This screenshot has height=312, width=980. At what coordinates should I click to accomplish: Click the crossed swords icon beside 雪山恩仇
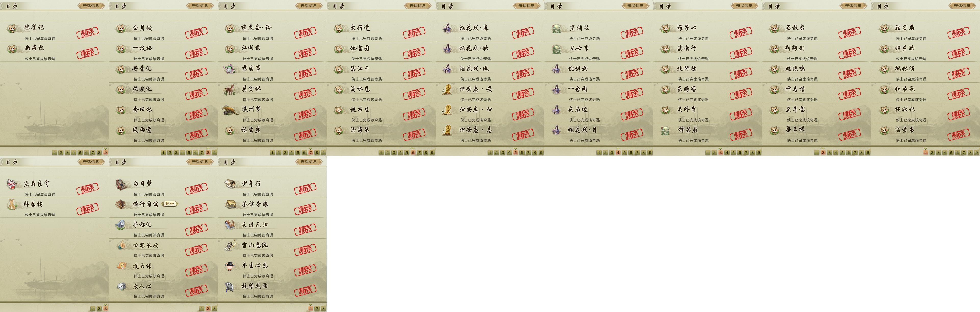(x=231, y=245)
